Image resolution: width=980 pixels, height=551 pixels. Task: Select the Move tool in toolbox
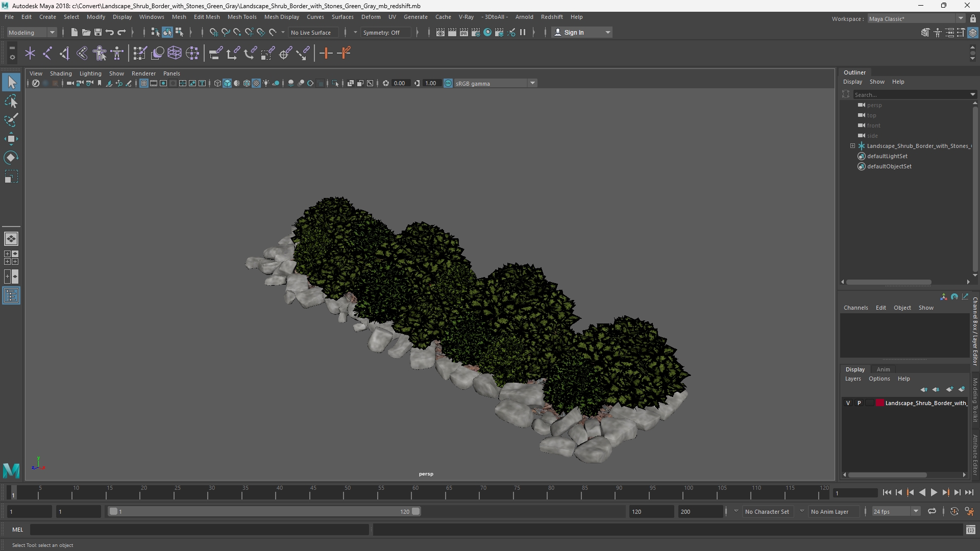(11, 139)
